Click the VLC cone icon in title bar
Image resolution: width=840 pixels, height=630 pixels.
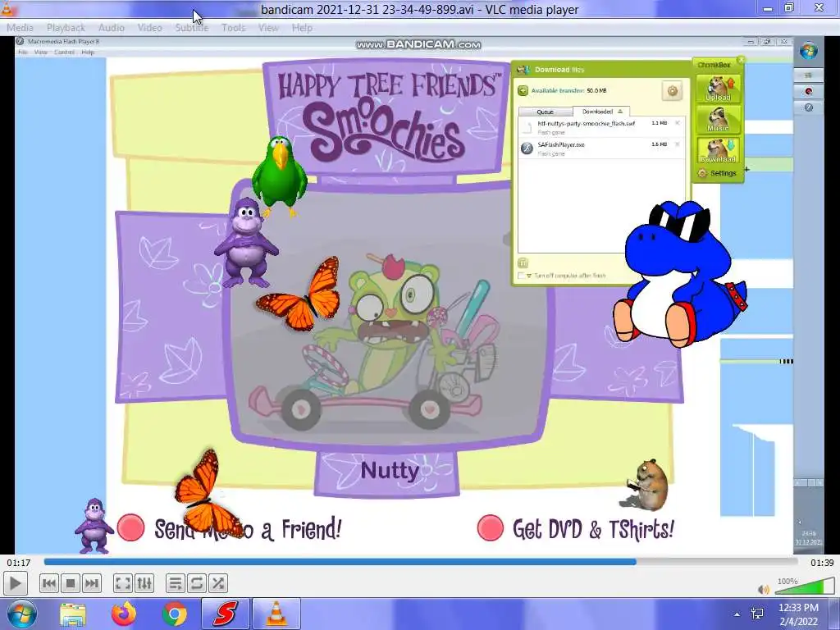point(7,8)
